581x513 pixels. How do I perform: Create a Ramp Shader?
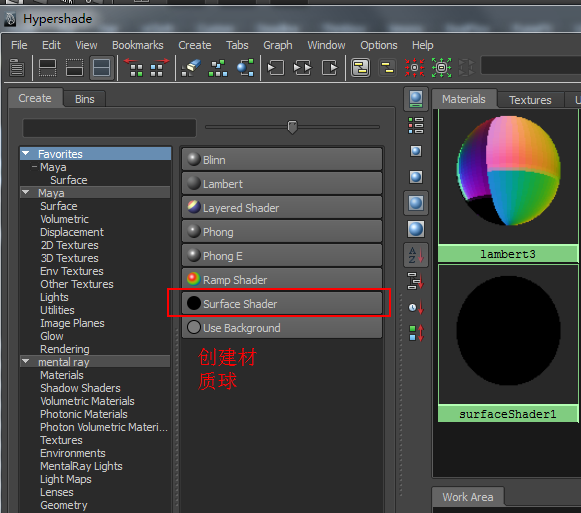tap(282, 279)
